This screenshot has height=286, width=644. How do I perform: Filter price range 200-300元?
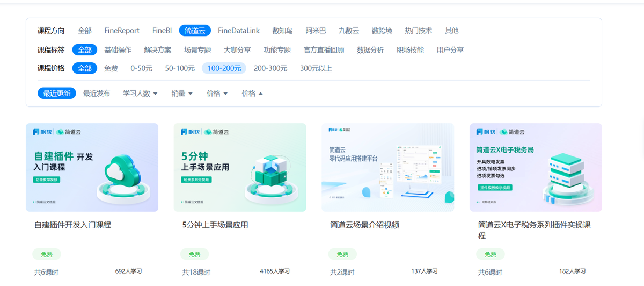tap(270, 68)
